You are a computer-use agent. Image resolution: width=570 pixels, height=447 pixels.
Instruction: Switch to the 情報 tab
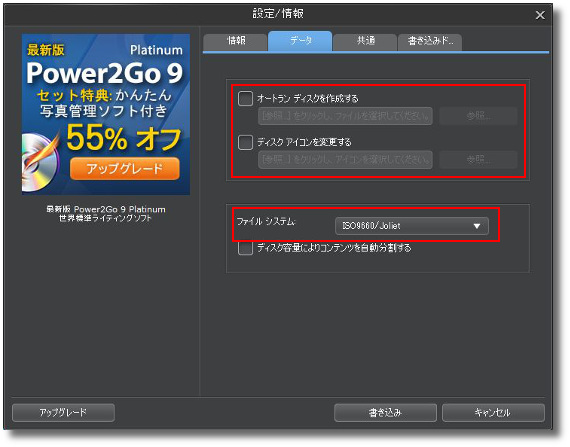coord(235,41)
